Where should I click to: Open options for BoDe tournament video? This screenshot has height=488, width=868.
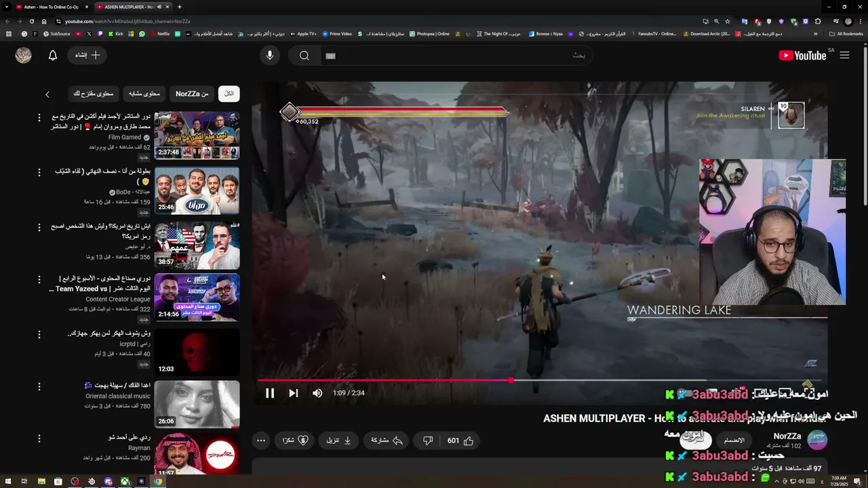coord(39,173)
